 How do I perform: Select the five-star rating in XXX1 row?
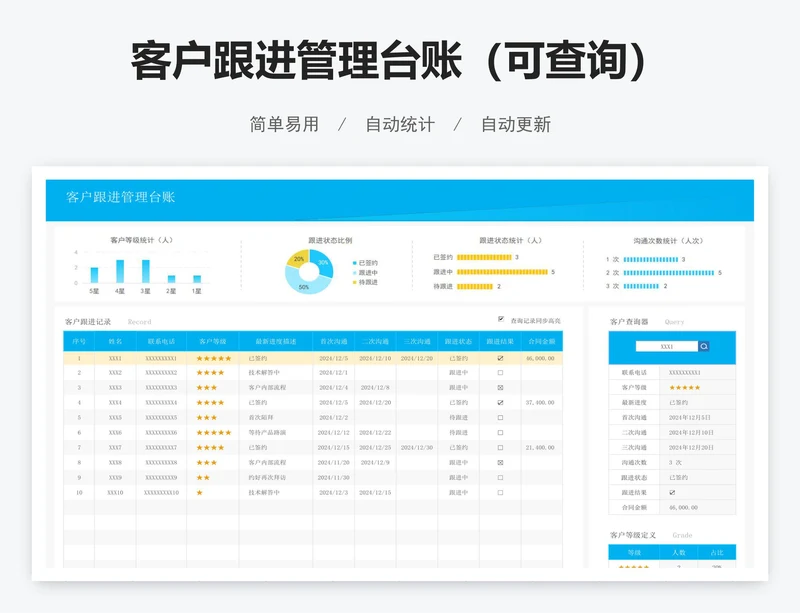point(214,358)
